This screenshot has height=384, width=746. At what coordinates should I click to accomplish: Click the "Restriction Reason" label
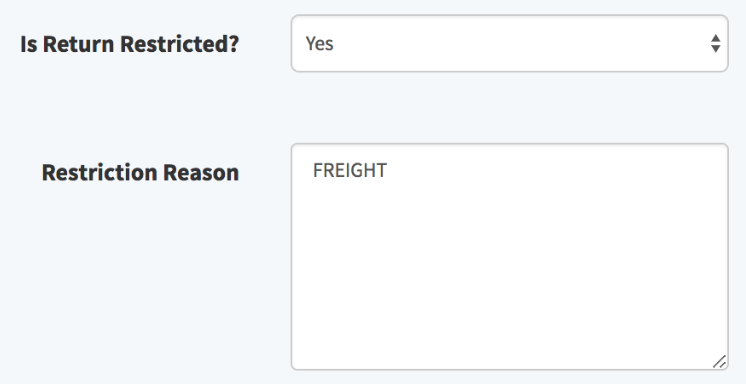coord(140,172)
